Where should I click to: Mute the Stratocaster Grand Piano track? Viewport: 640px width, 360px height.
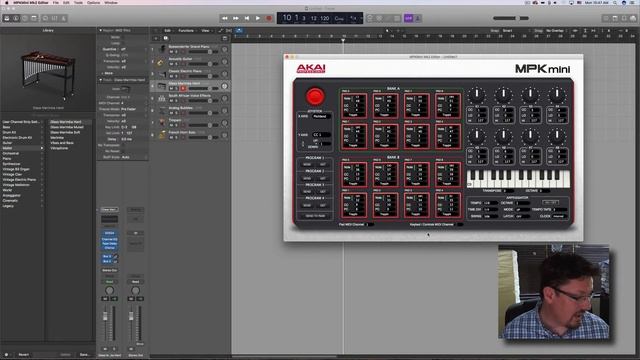(x=171, y=52)
